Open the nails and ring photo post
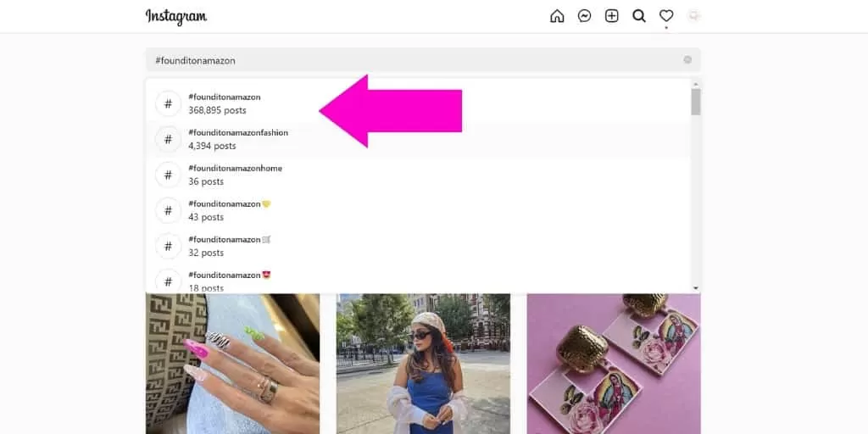The image size is (868, 434). coord(232,364)
